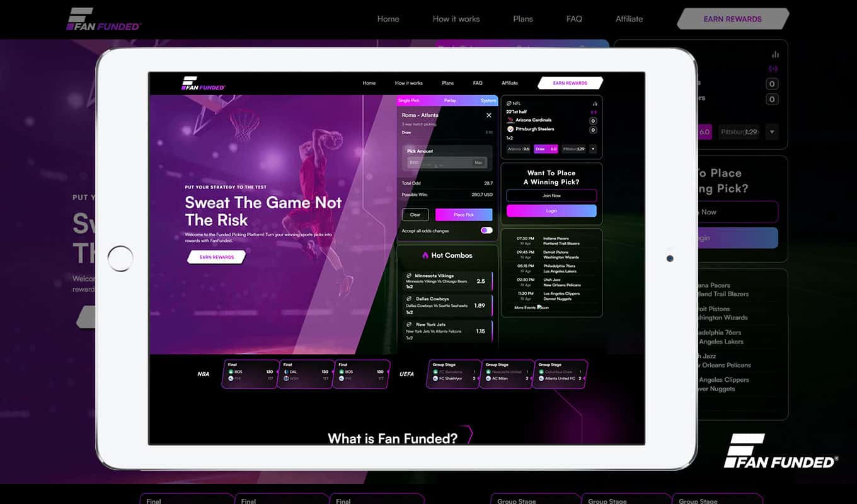Open Plans in the topmost page header

point(523,19)
